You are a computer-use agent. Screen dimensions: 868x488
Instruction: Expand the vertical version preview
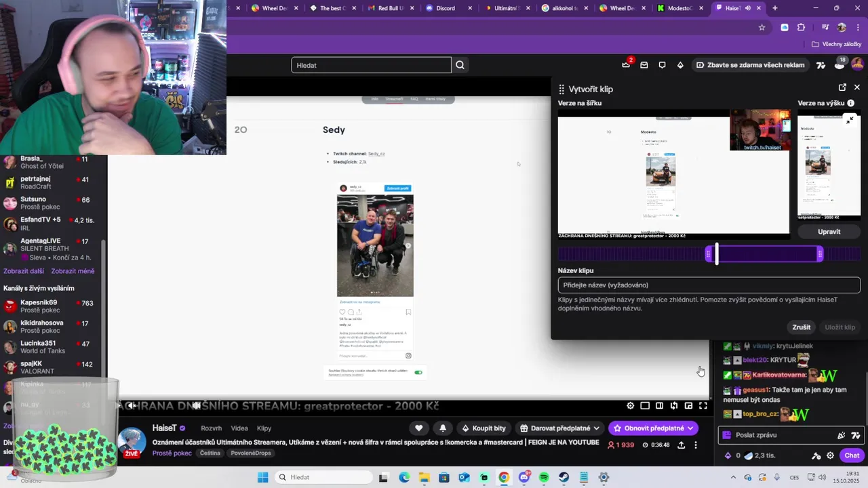click(x=850, y=120)
